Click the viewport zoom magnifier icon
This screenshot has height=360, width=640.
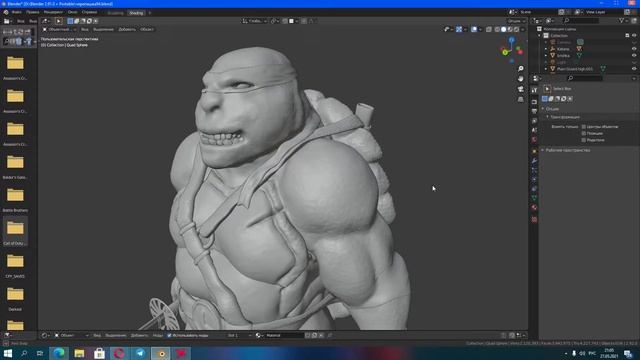coord(520,69)
